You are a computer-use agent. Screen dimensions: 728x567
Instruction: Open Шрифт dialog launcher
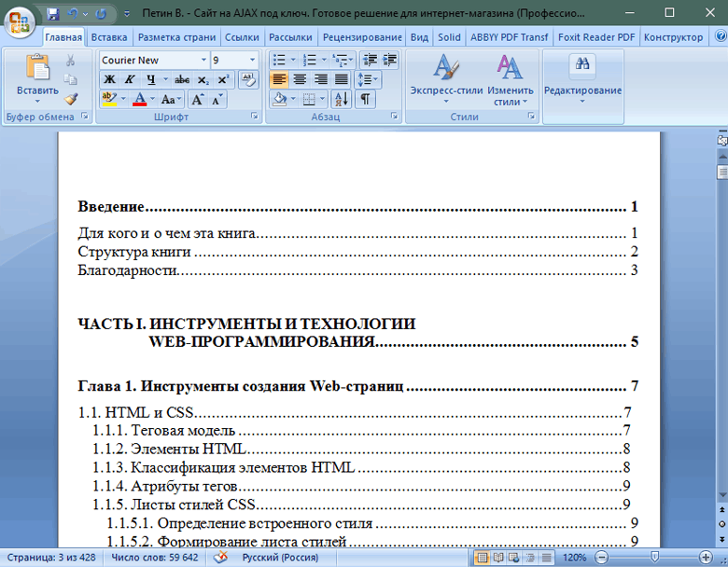point(255,116)
